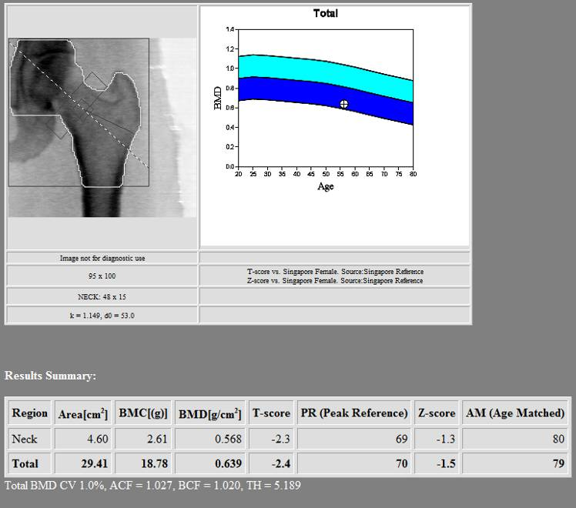Screen dimensions: 576x508
Task: Click the 'Z-score' column header
Action: click(436, 413)
